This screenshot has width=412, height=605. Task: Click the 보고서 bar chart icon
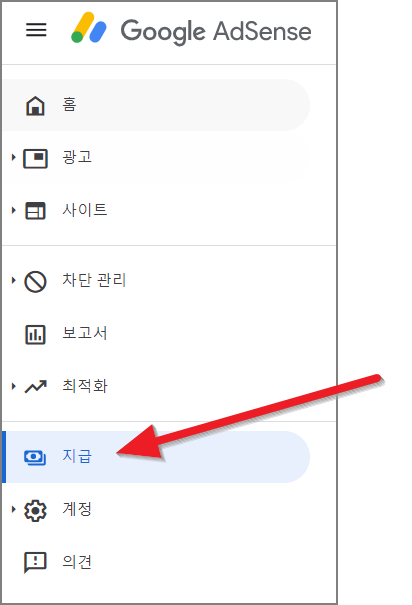[x=35, y=334]
